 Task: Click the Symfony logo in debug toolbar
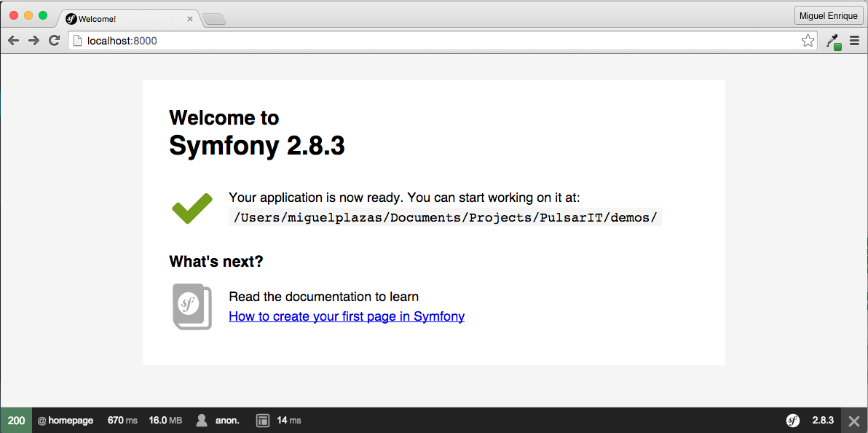point(793,421)
